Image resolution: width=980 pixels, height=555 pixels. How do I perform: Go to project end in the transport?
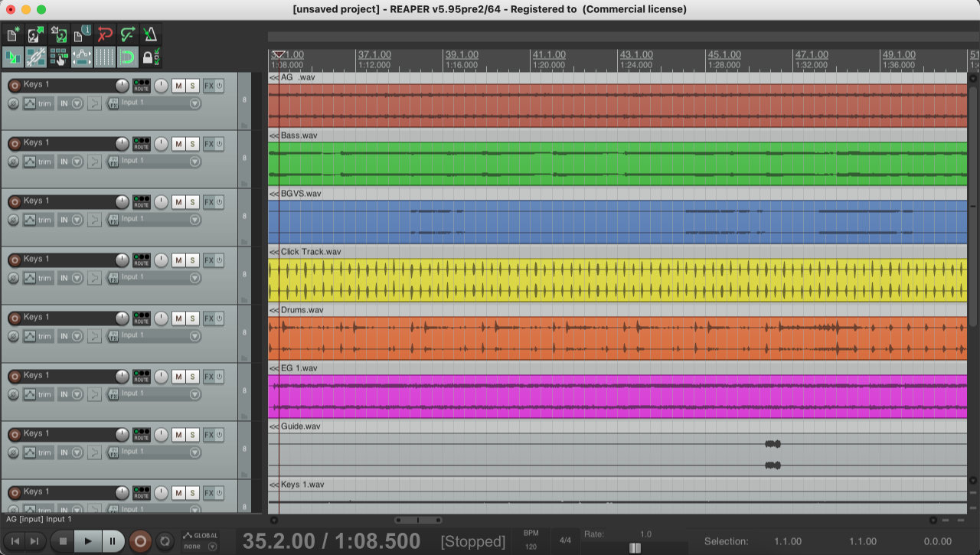(x=34, y=541)
